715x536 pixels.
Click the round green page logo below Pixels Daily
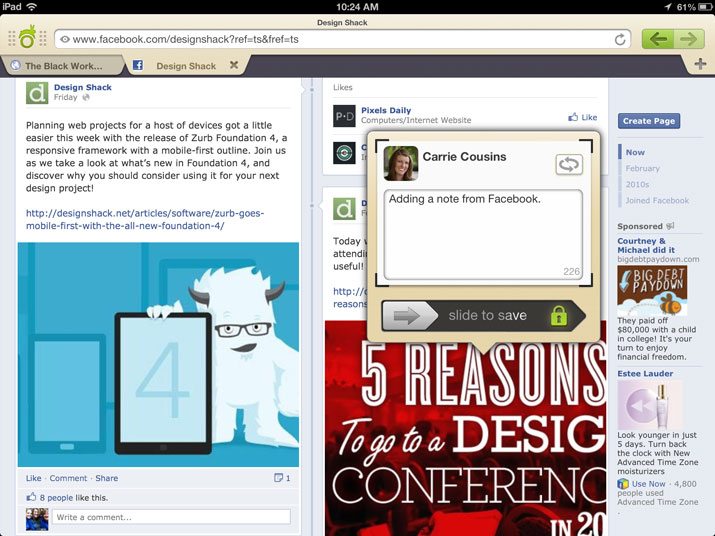click(x=344, y=153)
